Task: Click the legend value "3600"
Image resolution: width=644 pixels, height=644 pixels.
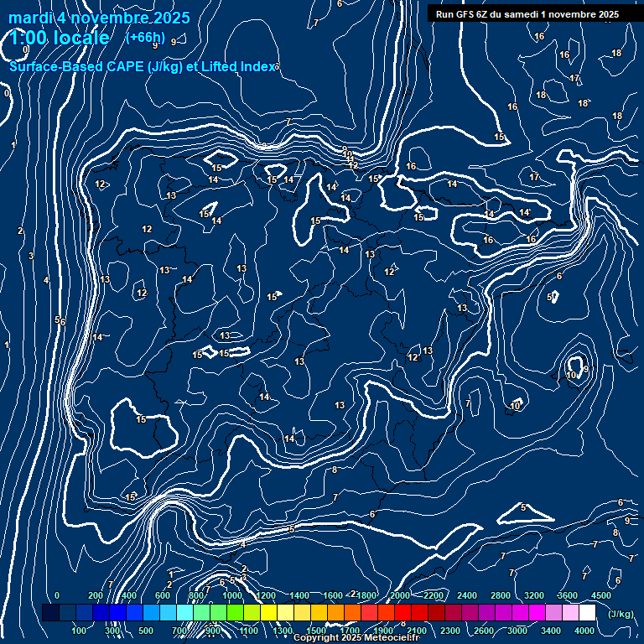Action: tap(568, 595)
